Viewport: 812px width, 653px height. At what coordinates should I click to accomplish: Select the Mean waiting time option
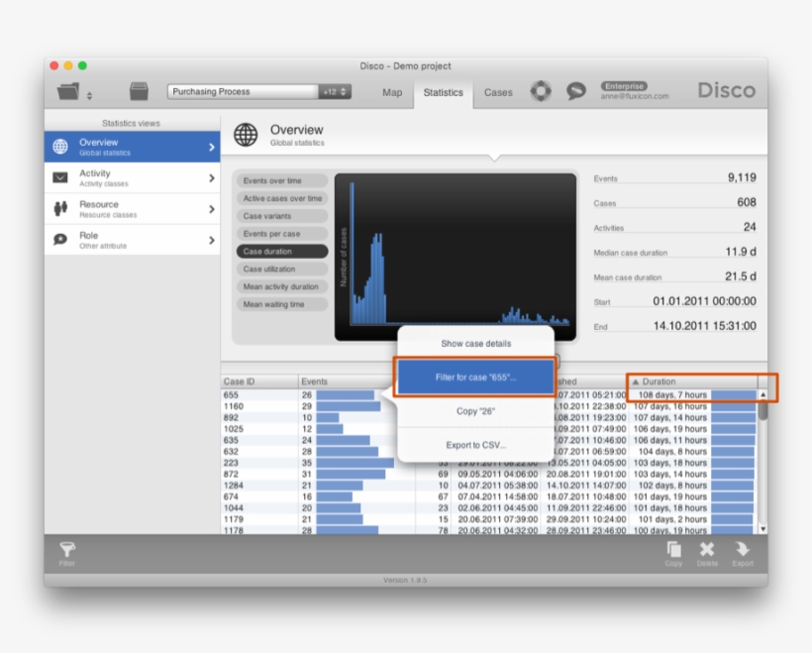(282, 304)
